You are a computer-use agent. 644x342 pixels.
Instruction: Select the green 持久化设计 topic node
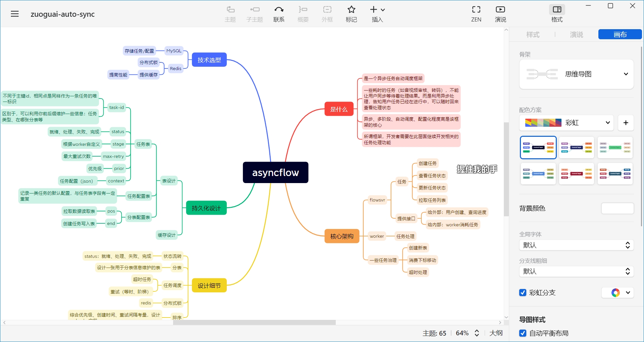pyautogui.click(x=206, y=208)
